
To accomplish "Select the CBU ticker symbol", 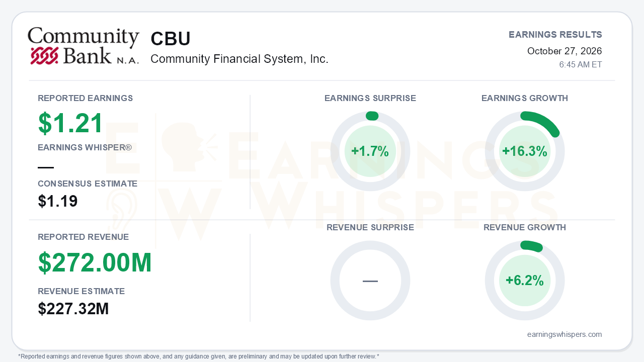I will pyautogui.click(x=171, y=39).
